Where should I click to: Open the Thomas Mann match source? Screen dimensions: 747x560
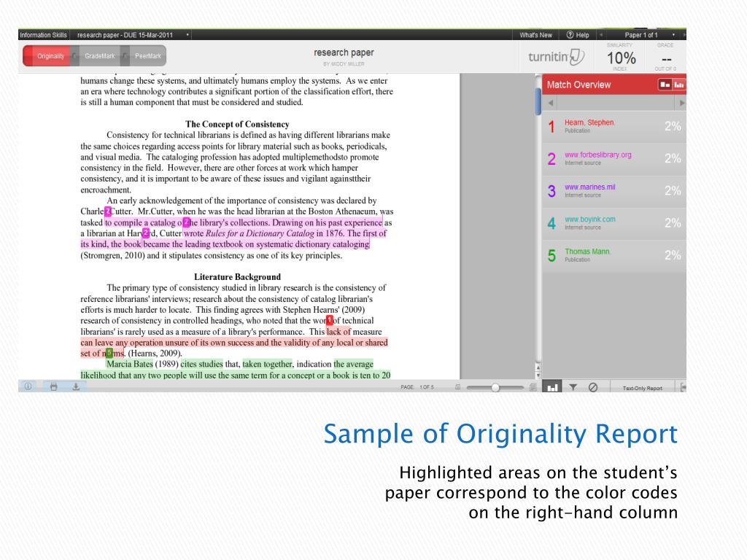pos(587,252)
